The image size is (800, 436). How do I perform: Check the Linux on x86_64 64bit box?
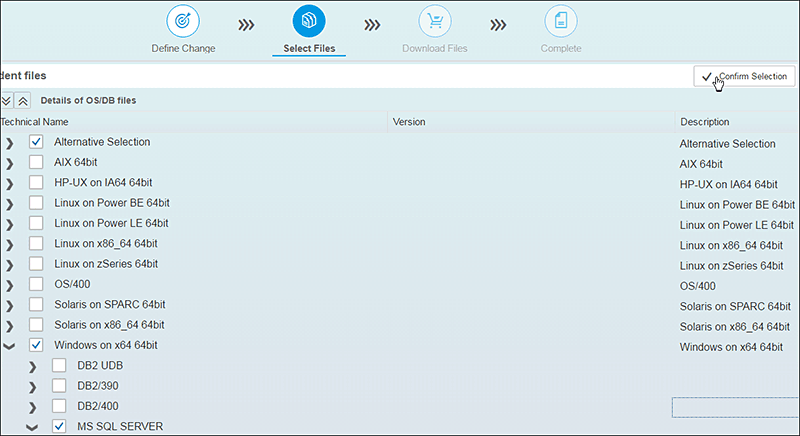pos(36,243)
